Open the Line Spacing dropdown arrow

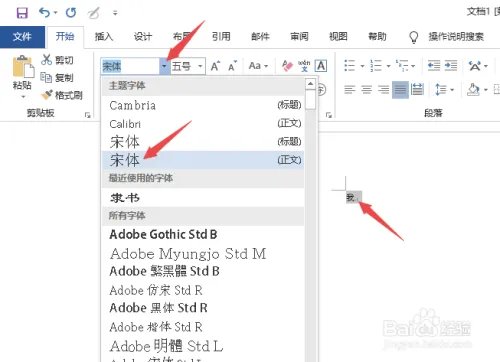click(452, 90)
